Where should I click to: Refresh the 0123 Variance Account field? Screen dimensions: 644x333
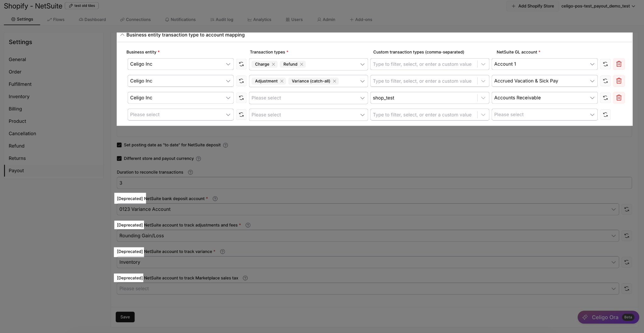pyautogui.click(x=627, y=209)
